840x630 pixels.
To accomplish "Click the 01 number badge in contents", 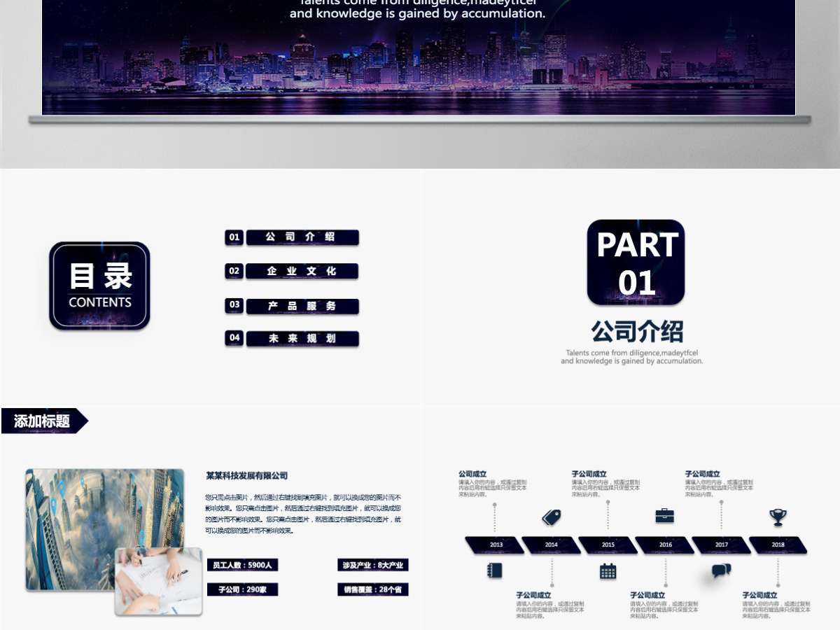I will coord(234,237).
